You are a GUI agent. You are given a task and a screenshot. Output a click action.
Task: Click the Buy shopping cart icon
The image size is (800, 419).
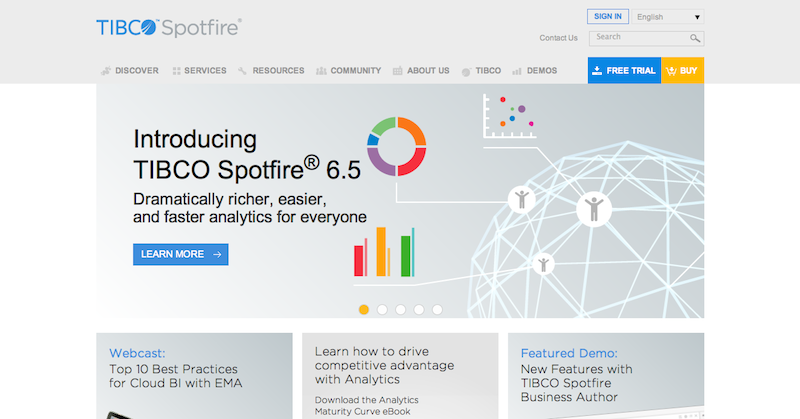pyautogui.click(x=671, y=71)
